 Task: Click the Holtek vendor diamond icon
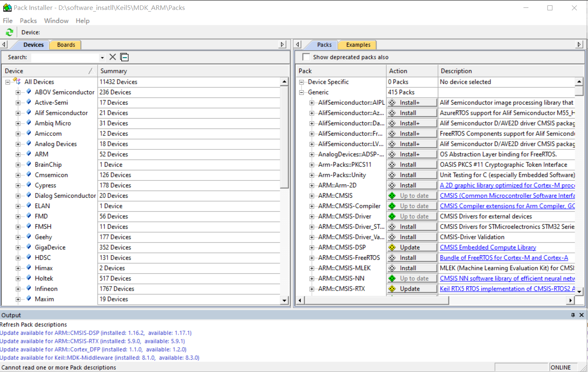click(29, 278)
